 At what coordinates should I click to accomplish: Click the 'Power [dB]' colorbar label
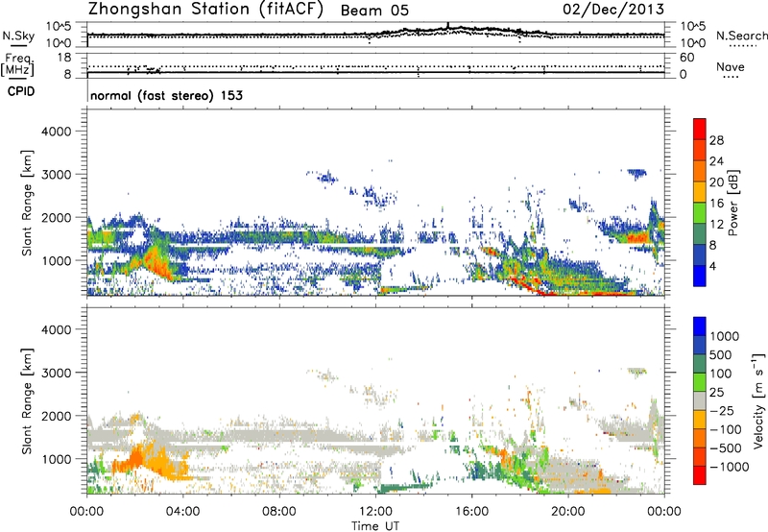(x=732, y=203)
